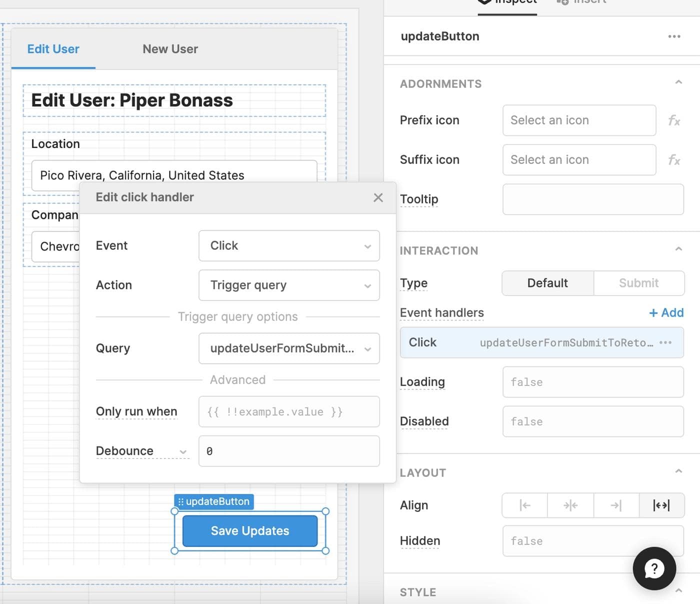700x604 pixels.
Task: Switch to the New User tab
Action: [x=170, y=49]
